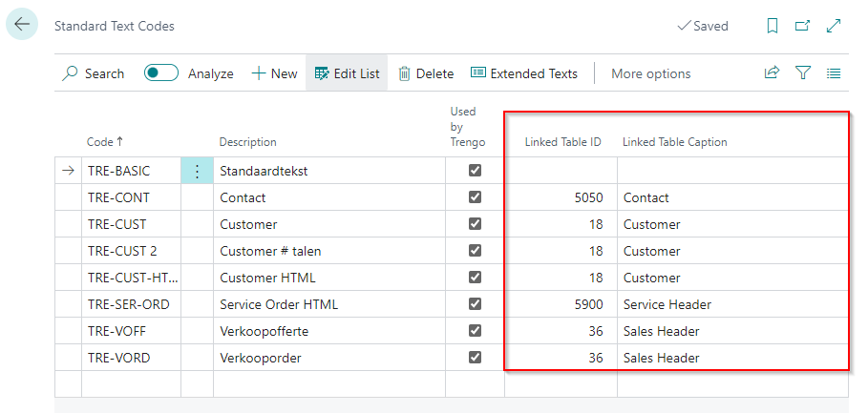
Task: Click the Saved status indicator
Action: (703, 26)
